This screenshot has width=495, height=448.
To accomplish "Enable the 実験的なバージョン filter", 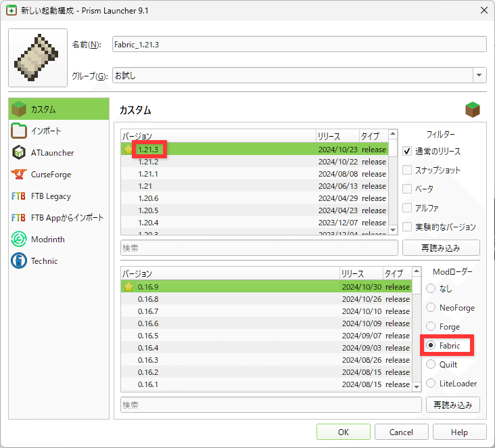I will click(x=407, y=227).
